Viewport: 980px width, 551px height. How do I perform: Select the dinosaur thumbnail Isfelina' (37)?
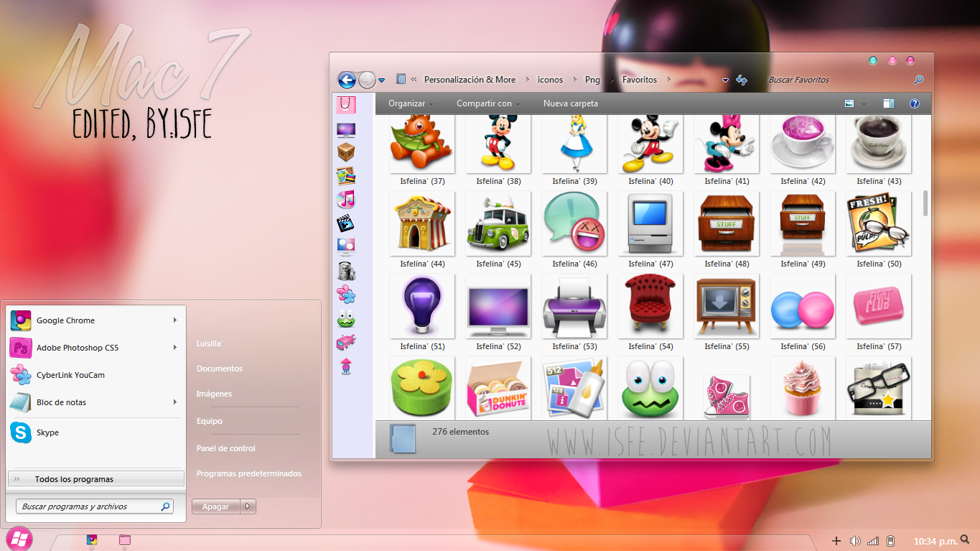422,144
